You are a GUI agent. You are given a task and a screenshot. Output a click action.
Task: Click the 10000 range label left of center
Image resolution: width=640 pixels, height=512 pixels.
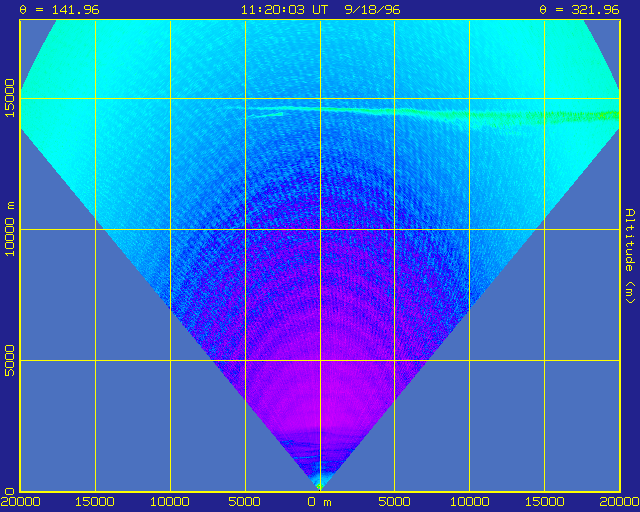170,502
